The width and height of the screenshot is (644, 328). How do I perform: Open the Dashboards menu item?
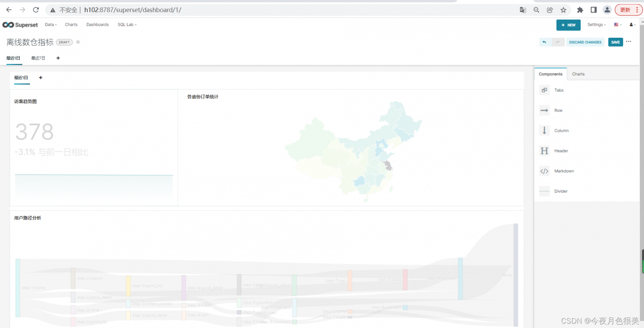[x=98, y=25]
